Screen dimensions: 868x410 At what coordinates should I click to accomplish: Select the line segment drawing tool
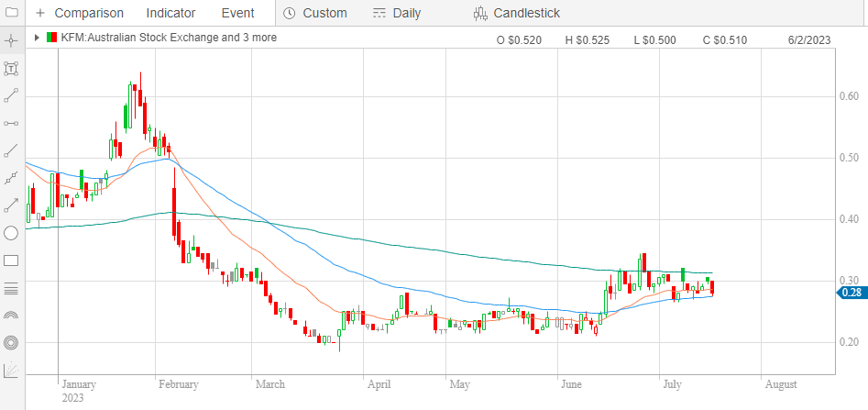(x=12, y=96)
